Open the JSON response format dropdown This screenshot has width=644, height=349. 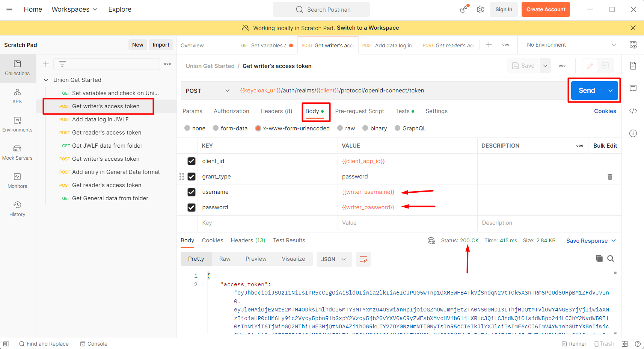333,259
